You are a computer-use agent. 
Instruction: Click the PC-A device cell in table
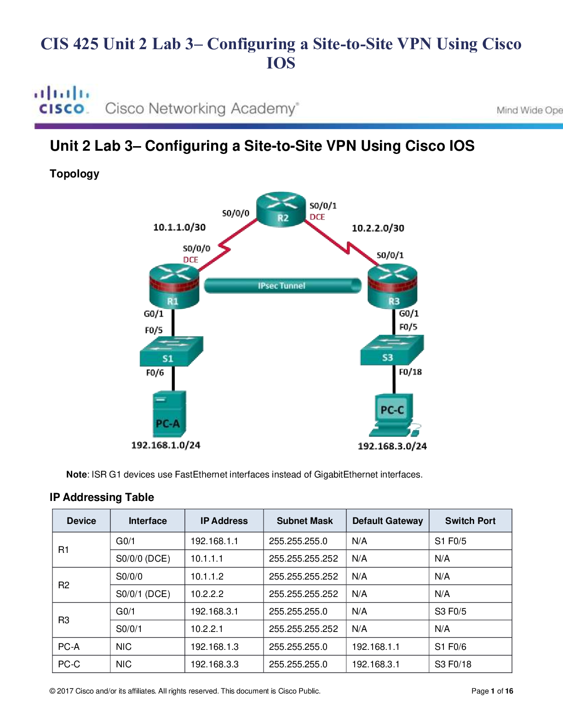[81, 647]
